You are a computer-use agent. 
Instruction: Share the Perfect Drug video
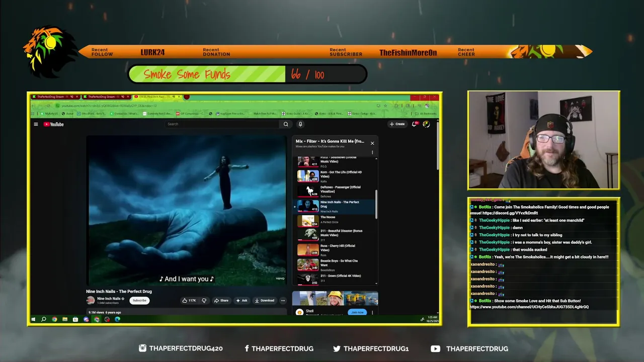[221, 301]
